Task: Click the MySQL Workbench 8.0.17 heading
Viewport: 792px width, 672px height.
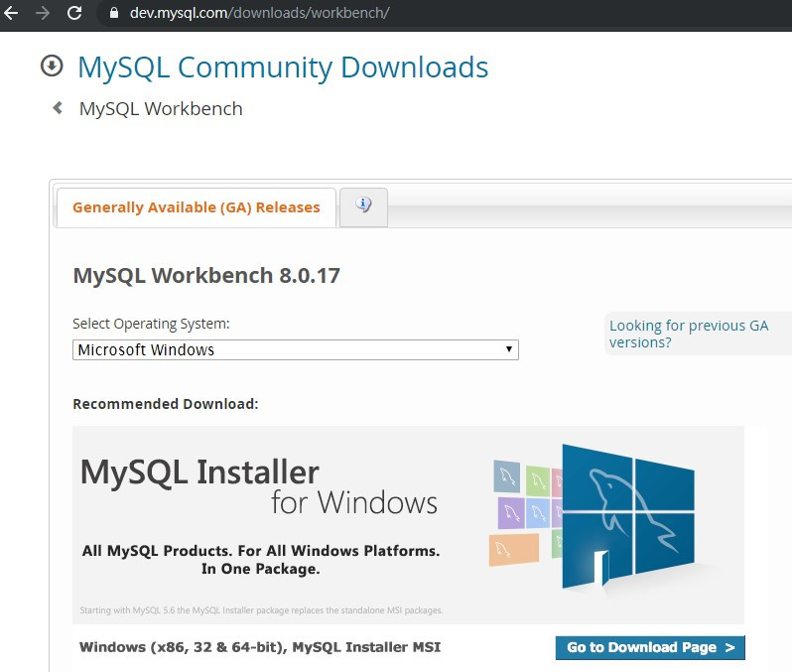Action: pyautogui.click(x=206, y=276)
